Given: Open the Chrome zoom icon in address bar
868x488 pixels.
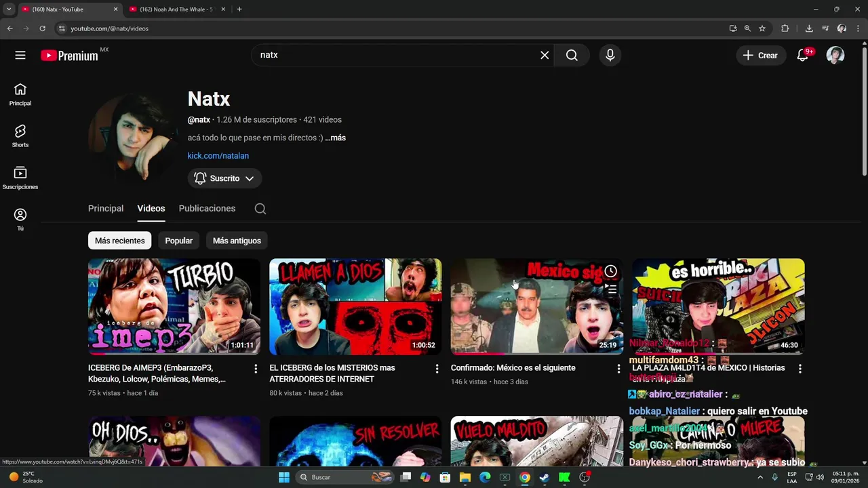Looking at the screenshot, I should (x=747, y=28).
